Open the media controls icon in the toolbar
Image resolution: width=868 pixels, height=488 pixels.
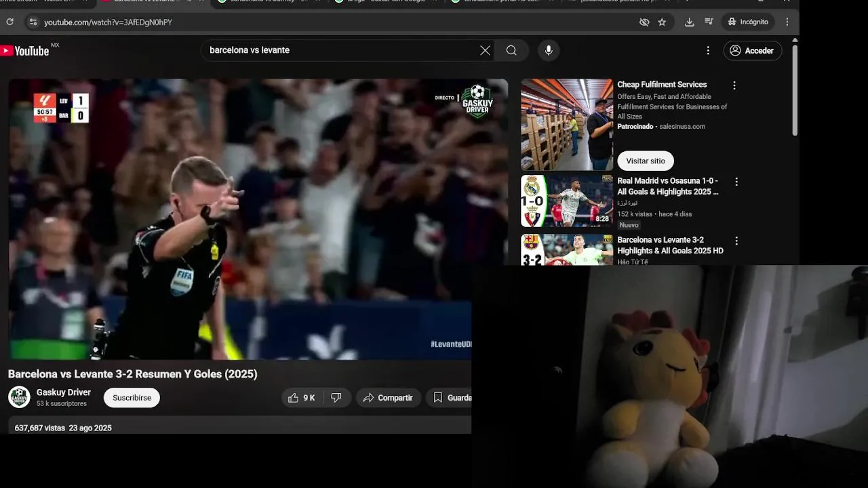click(x=709, y=22)
